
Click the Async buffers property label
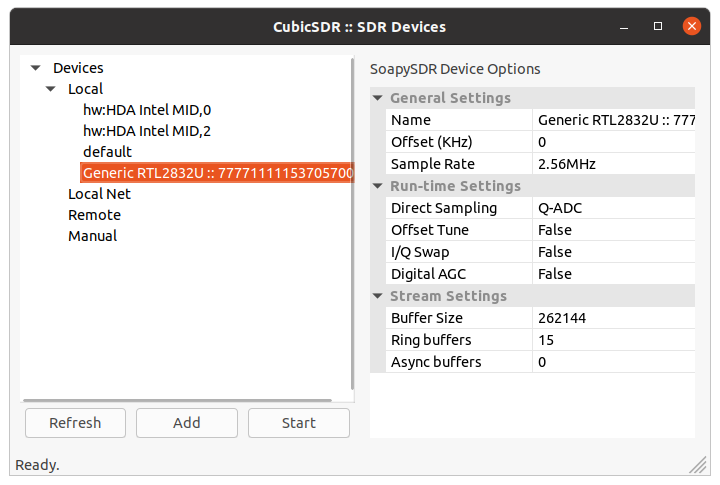[436, 362]
